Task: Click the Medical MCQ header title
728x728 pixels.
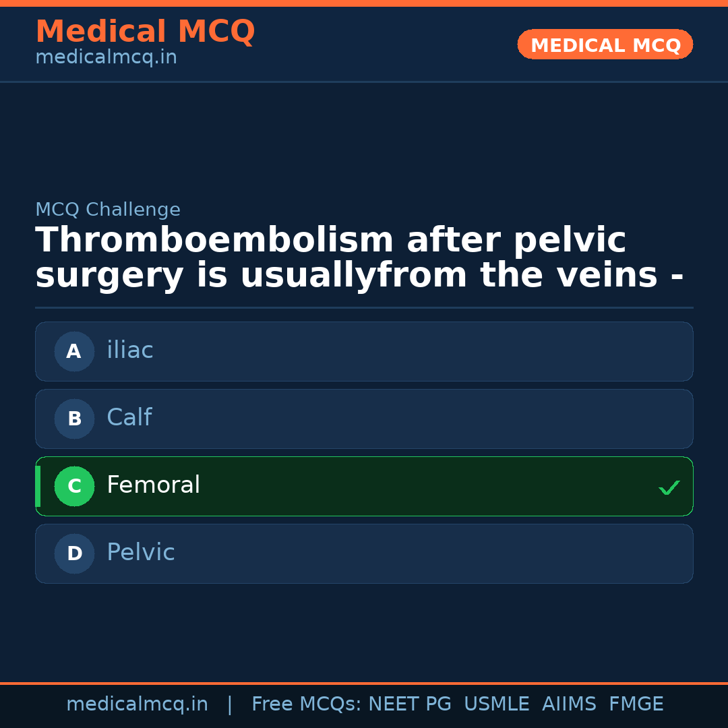Action: point(145,32)
